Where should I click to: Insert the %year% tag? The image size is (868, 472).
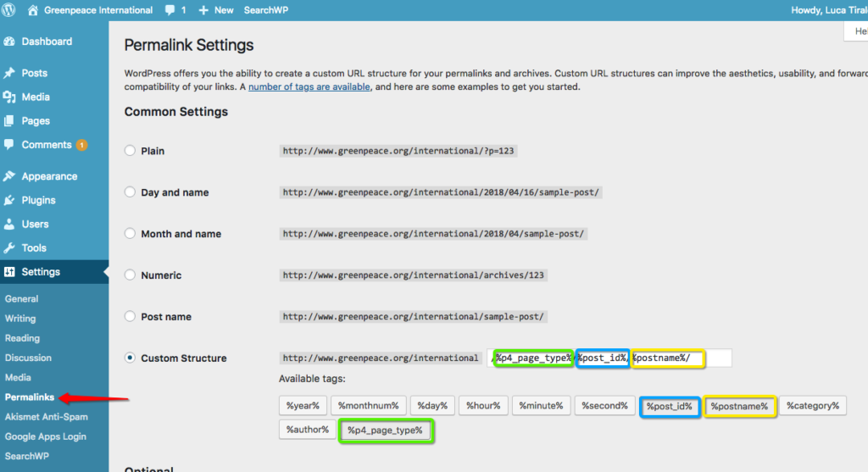coord(303,406)
